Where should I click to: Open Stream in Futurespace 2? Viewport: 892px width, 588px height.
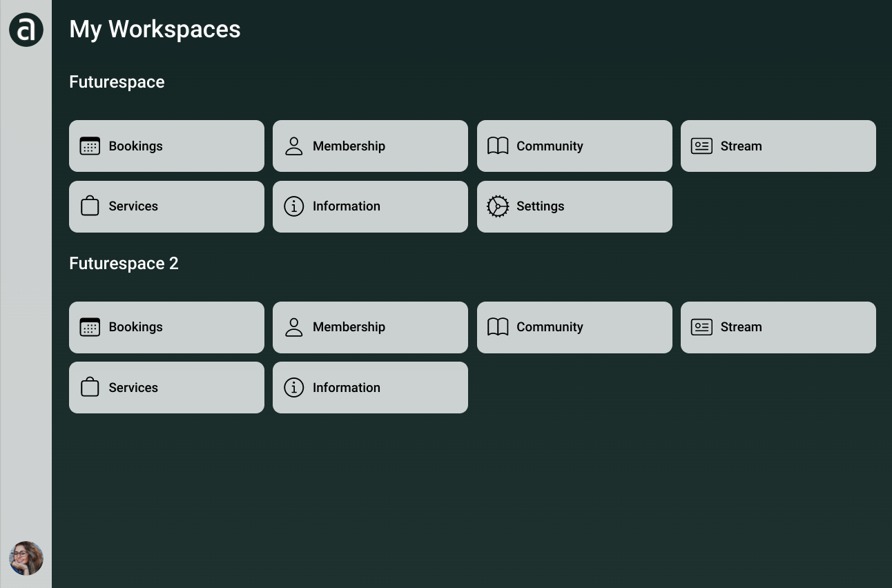(x=778, y=327)
